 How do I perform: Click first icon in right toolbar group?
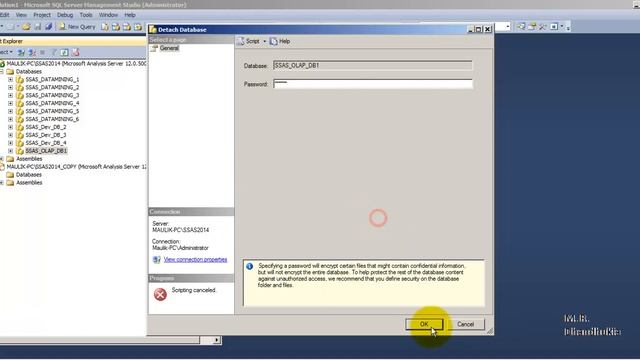[521, 27]
